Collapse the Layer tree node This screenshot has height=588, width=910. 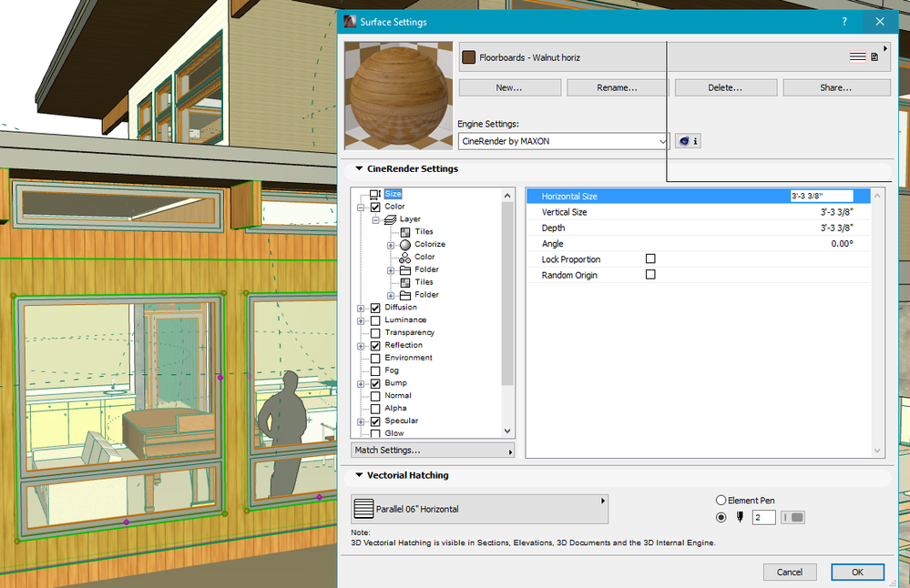pos(375,219)
